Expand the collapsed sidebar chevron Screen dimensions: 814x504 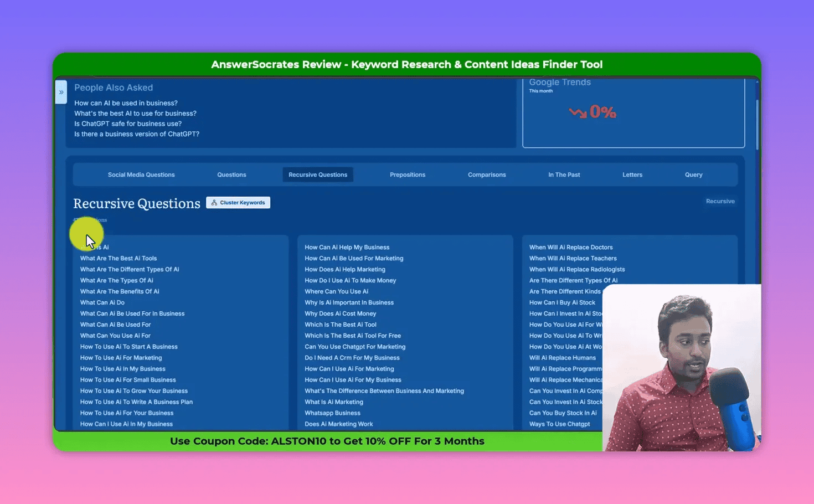[x=61, y=92]
